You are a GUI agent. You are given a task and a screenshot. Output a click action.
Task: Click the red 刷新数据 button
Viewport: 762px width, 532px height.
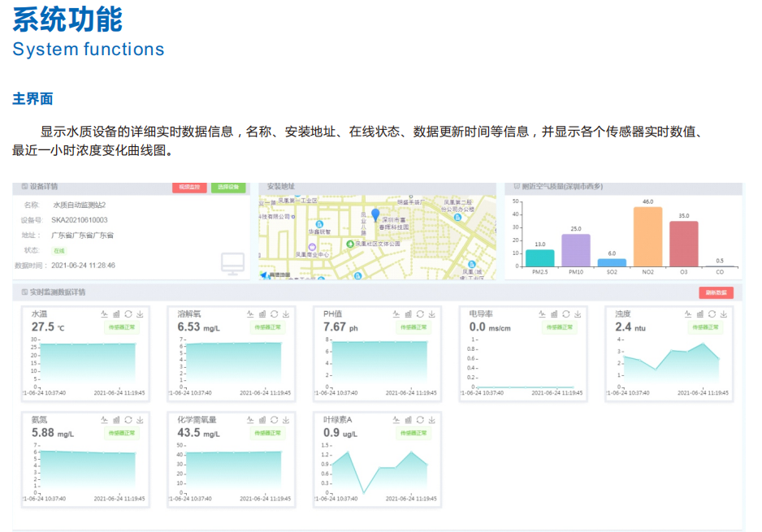[x=716, y=292]
